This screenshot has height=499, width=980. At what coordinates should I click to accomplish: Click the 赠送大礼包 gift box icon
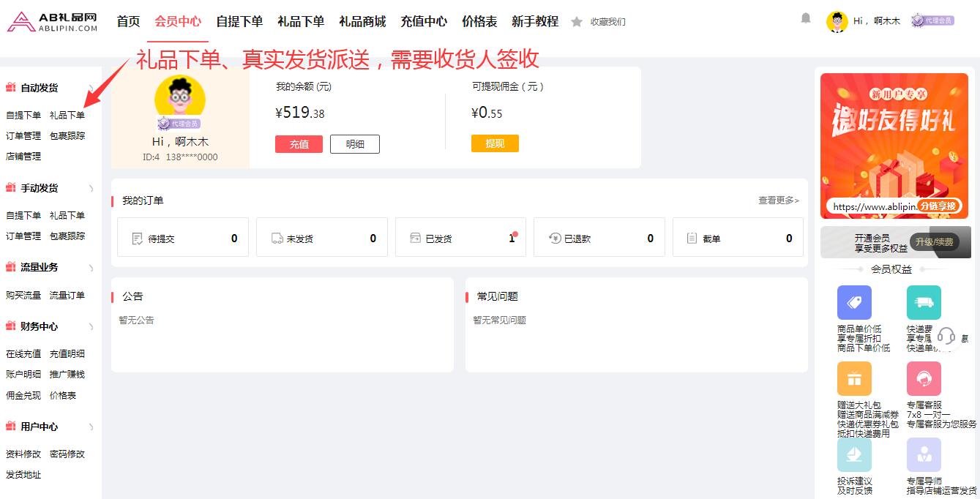[x=854, y=379]
